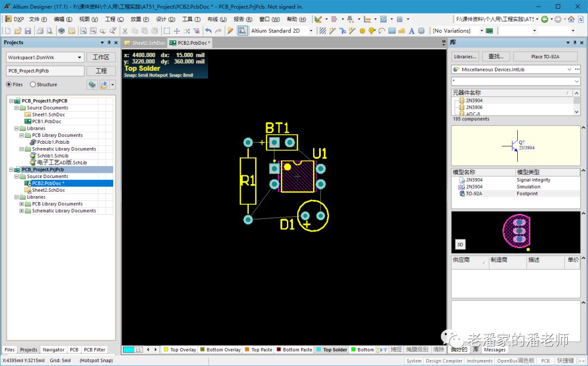The height and width of the screenshot is (366, 588).
Task: Select the Place String 'A' tool
Action: (412, 31)
